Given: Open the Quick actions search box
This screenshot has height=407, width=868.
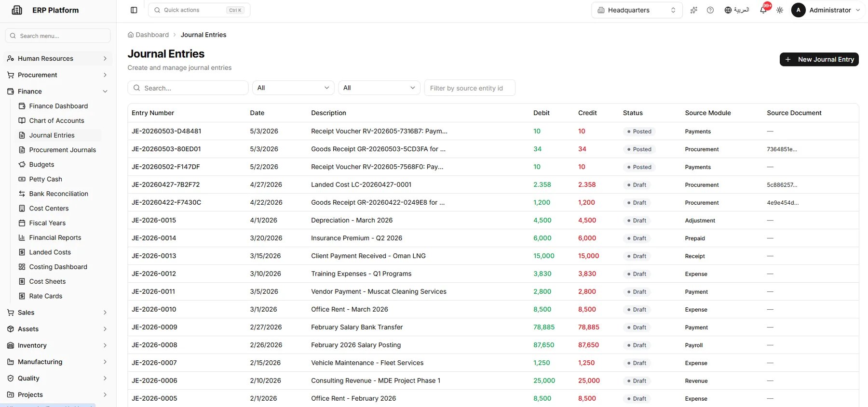Looking at the screenshot, I should [x=199, y=10].
